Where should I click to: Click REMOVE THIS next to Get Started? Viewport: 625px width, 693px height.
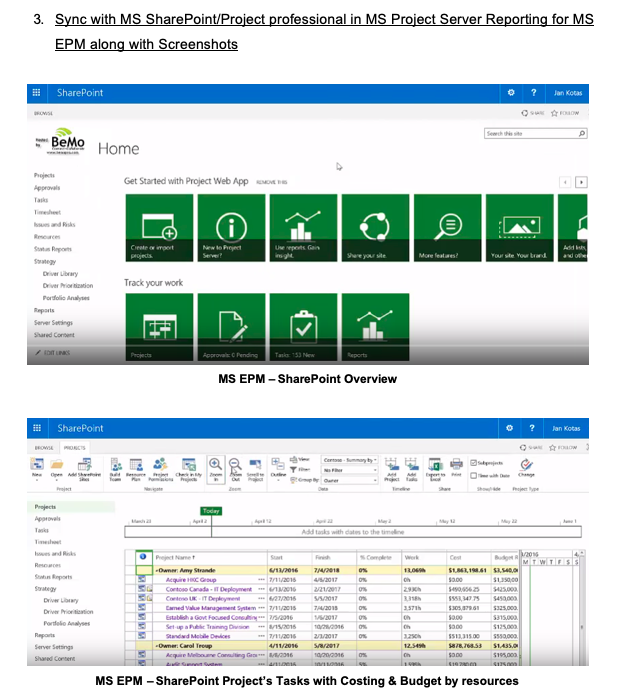pos(272,182)
